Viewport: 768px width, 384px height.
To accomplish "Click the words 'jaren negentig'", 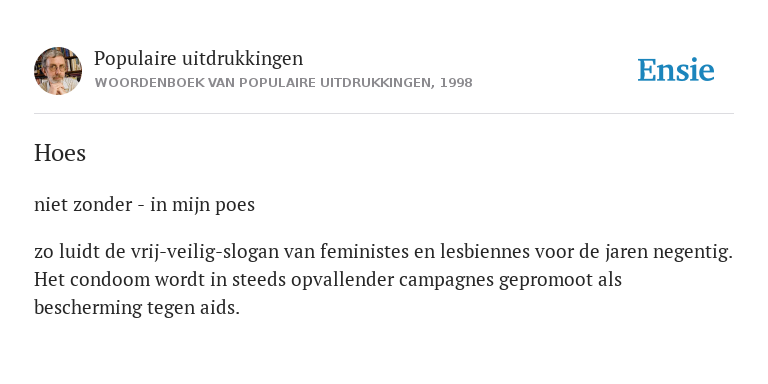I will 669,252.
